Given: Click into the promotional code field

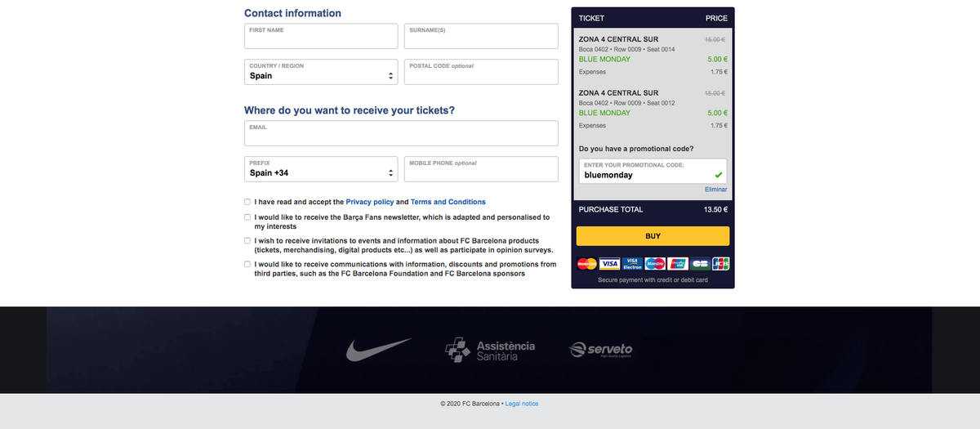Looking at the screenshot, I should tap(645, 175).
